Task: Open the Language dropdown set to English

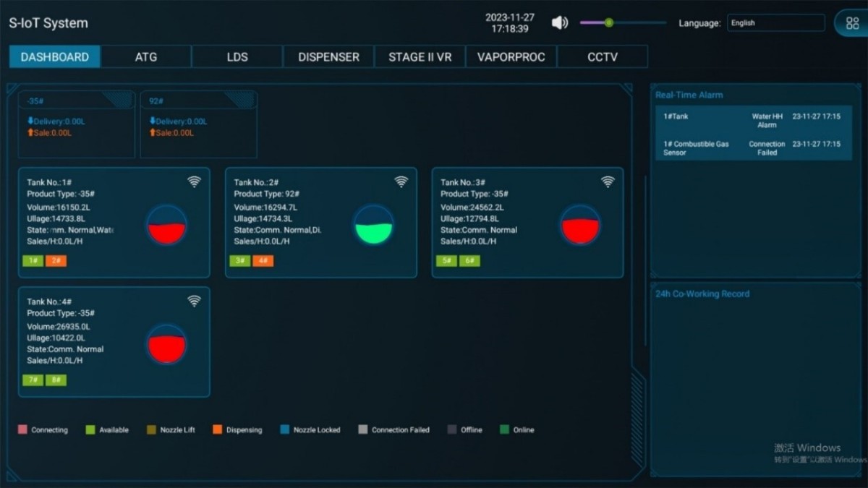Action: tap(775, 23)
